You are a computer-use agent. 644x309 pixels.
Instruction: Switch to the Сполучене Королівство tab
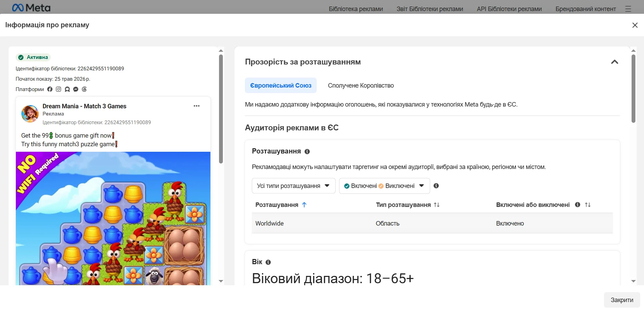(x=361, y=86)
